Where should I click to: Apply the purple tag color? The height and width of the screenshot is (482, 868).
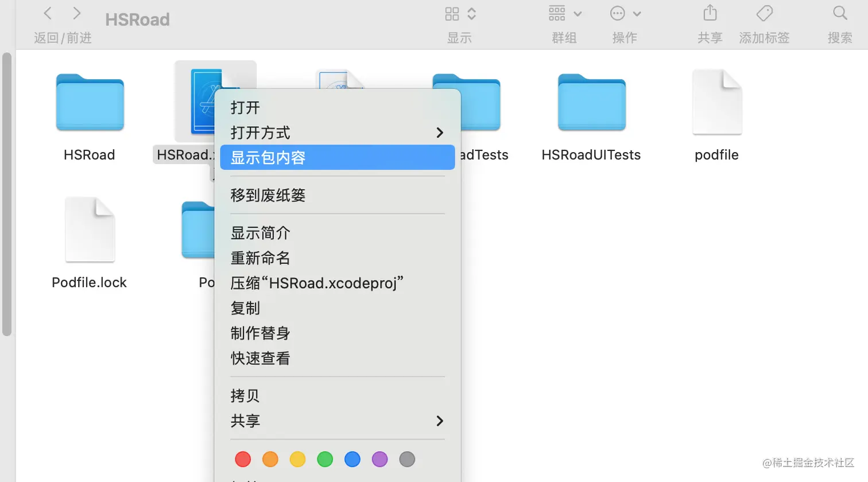pos(379,459)
